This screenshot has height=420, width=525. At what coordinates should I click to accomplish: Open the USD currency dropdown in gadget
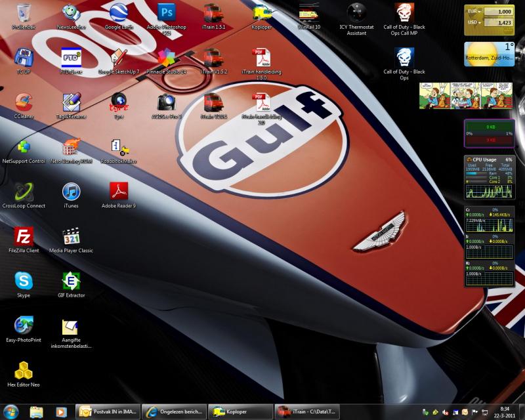coord(474,22)
